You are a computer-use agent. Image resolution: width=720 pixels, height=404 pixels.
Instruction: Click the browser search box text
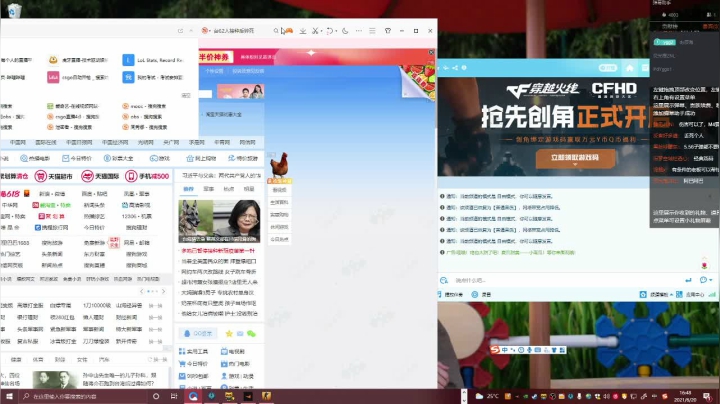point(234,31)
